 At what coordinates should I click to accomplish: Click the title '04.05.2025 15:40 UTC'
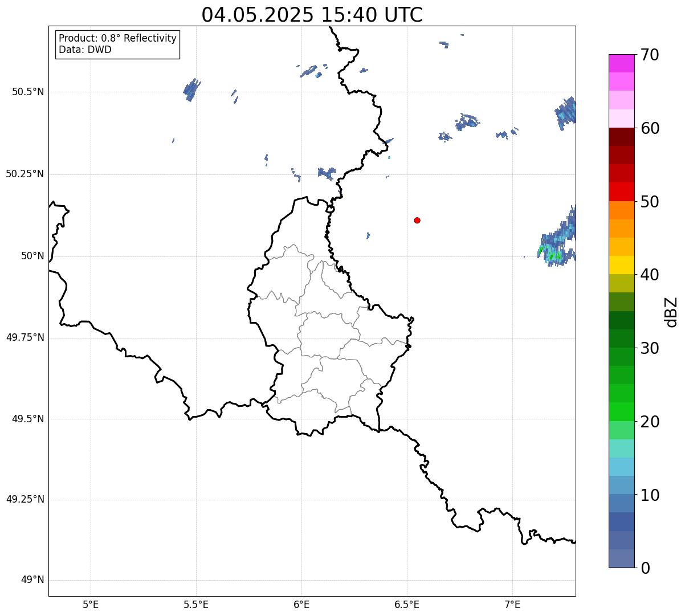point(312,15)
